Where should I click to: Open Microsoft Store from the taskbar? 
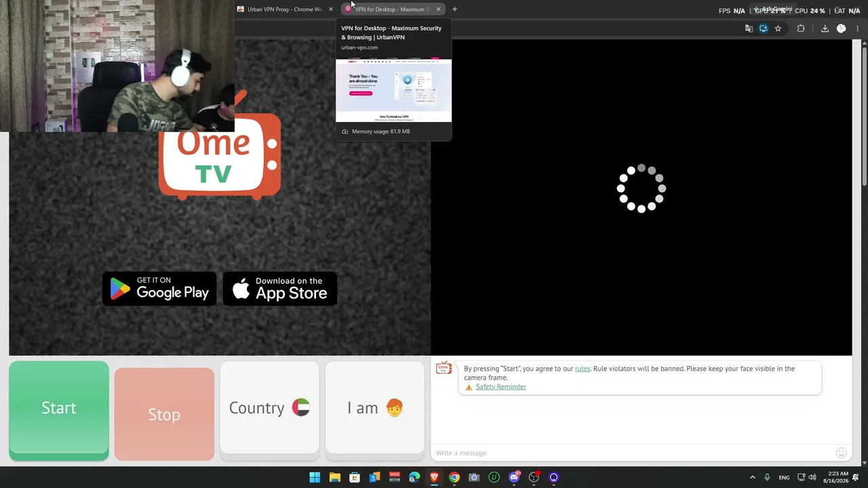[355, 477]
